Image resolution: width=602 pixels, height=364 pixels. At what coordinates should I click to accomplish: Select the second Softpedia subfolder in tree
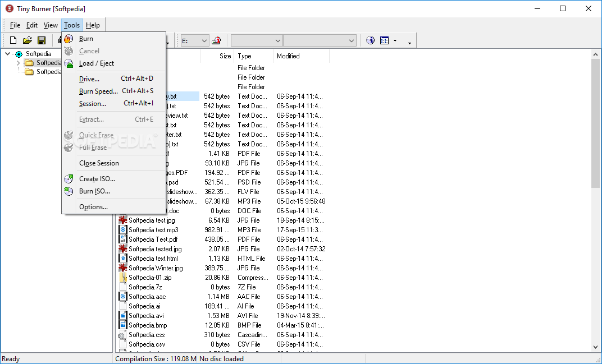pos(49,72)
